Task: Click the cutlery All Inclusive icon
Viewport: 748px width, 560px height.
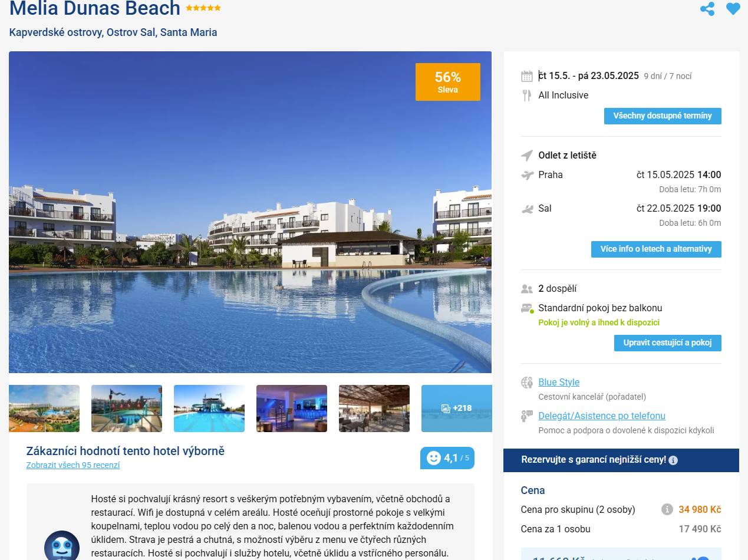Action: [527, 95]
